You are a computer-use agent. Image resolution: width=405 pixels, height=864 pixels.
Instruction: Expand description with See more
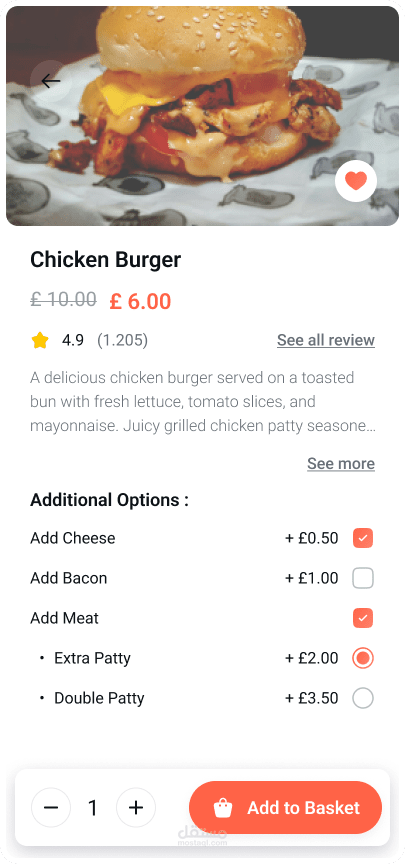click(x=341, y=464)
